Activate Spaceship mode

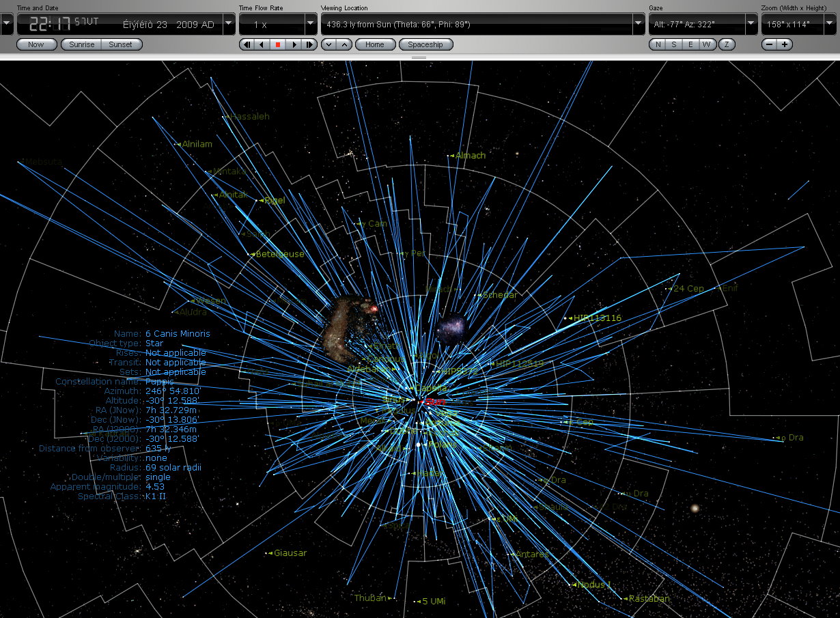click(426, 44)
